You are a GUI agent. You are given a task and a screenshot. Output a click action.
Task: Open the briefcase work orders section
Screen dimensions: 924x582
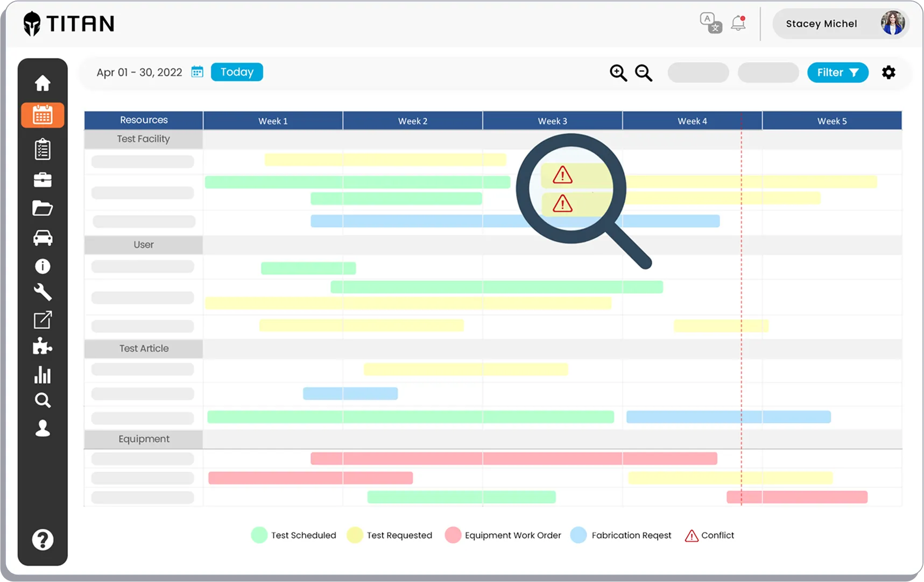pyautogui.click(x=43, y=180)
